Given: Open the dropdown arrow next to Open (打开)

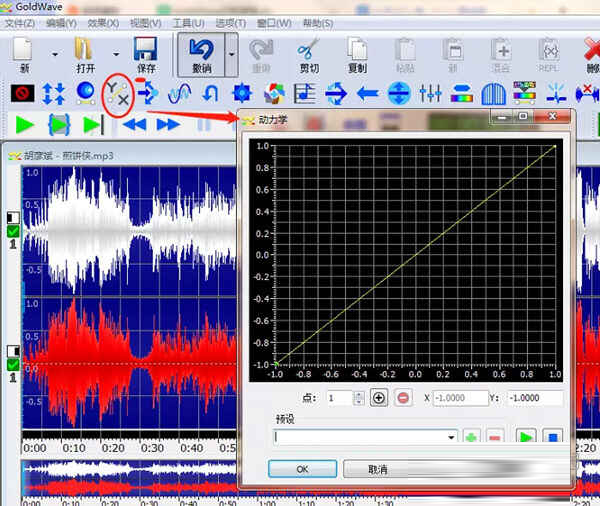Looking at the screenshot, I should 116,55.
